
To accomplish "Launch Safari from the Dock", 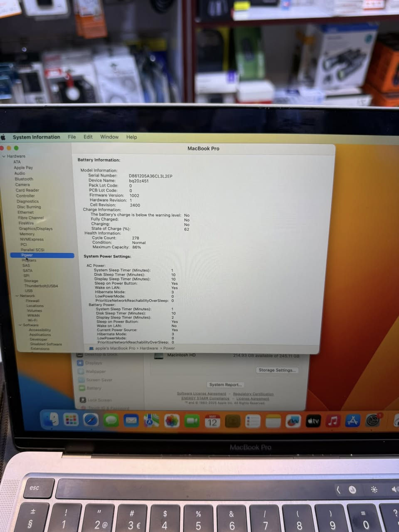I will point(91,420).
